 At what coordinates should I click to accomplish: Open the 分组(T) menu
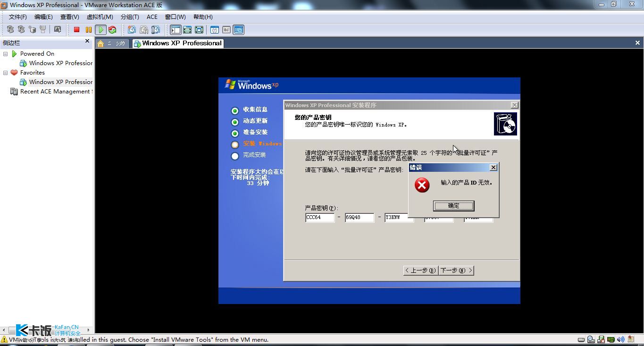coord(130,17)
